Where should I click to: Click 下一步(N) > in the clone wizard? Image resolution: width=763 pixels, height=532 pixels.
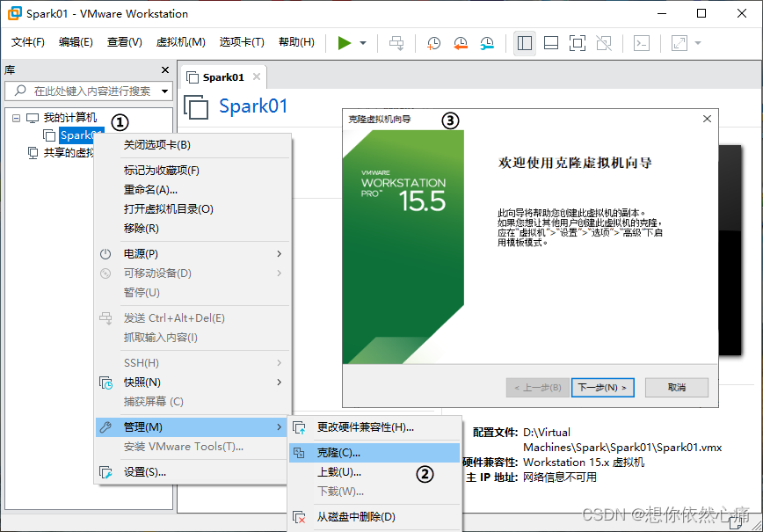[602, 388]
